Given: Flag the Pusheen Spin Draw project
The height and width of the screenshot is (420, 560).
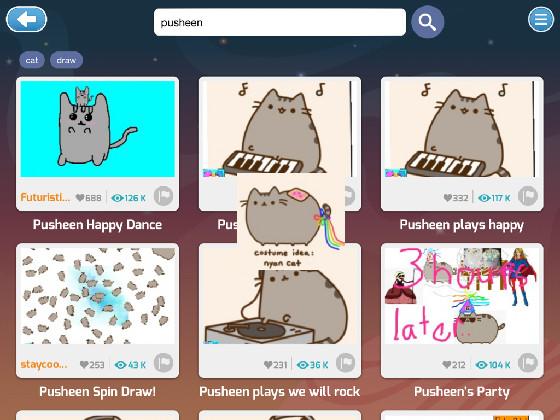Looking at the screenshot, I should (164, 363).
